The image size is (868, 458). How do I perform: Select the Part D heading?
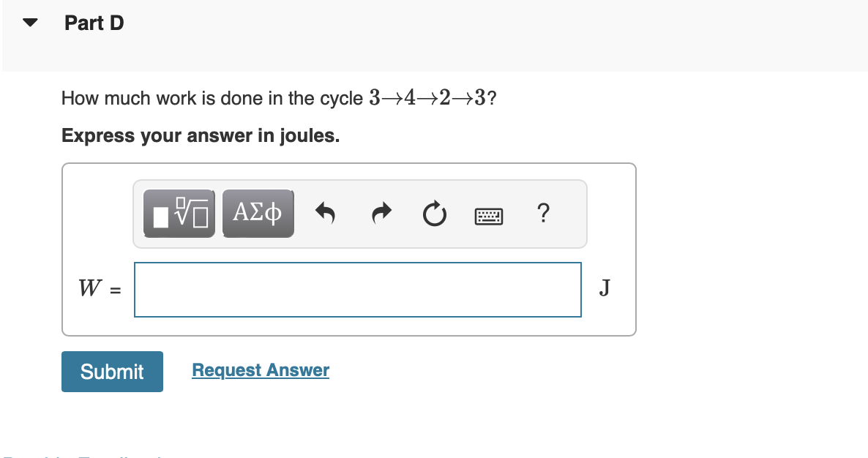coord(94,23)
